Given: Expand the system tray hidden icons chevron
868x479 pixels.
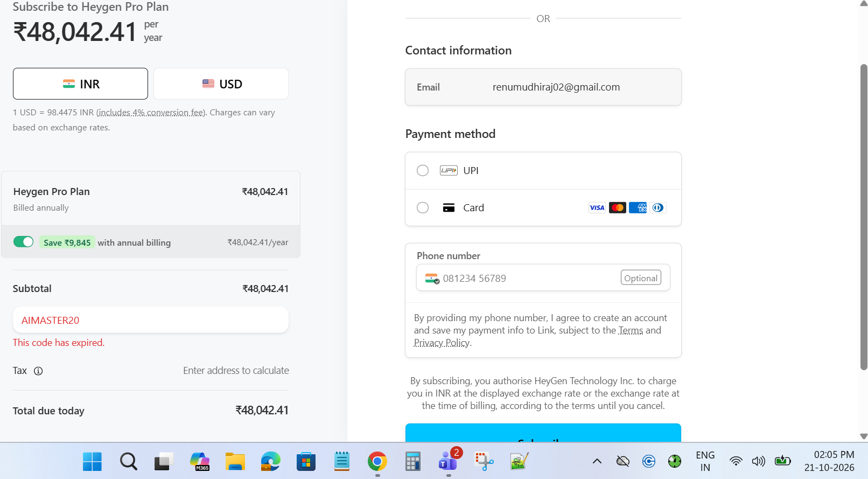Looking at the screenshot, I should click(597, 461).
